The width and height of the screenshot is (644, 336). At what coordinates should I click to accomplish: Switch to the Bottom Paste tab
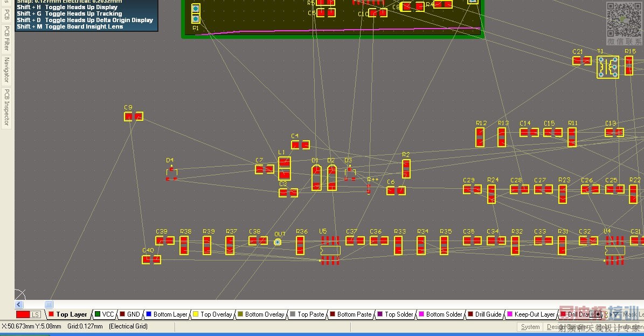pos(351,314)
